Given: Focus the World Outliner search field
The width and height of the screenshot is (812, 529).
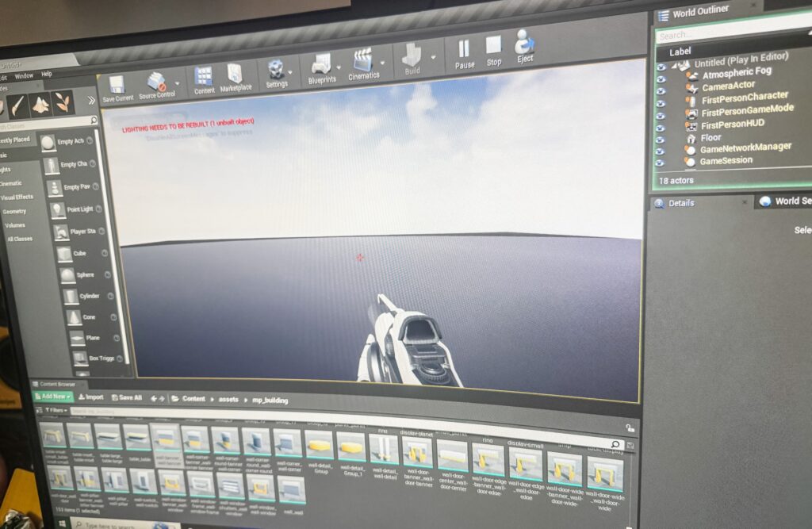Looking at the screenshot, I should point(732,30).
